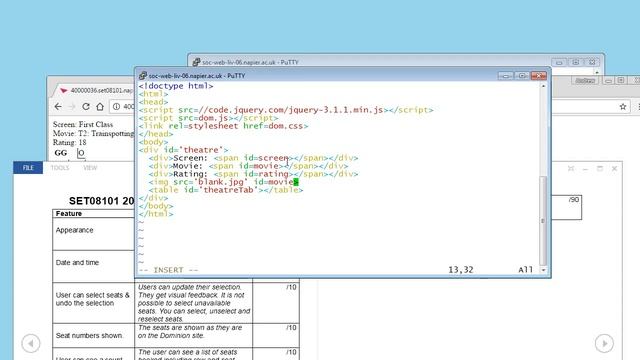The image size is (640, 360).
Task: Click the 'src=dom.js' script line
Action: [x=208, y=118]
